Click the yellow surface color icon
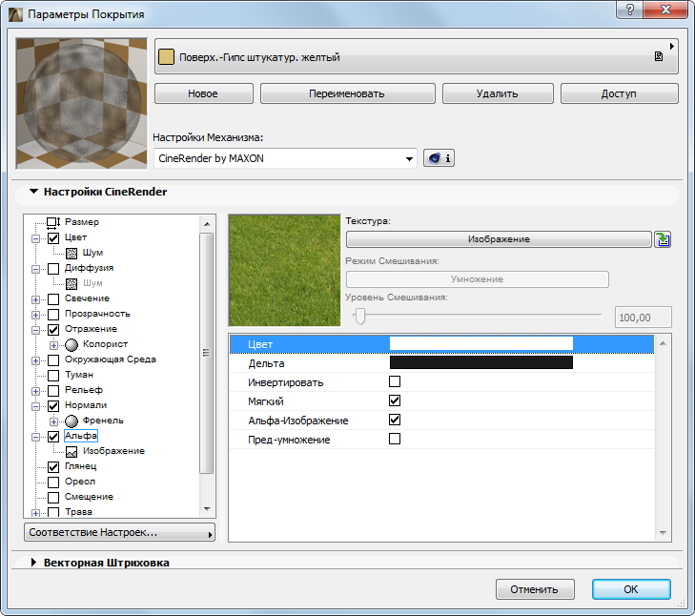The width and height of the screenshot is (695, 616). (166, 57)
